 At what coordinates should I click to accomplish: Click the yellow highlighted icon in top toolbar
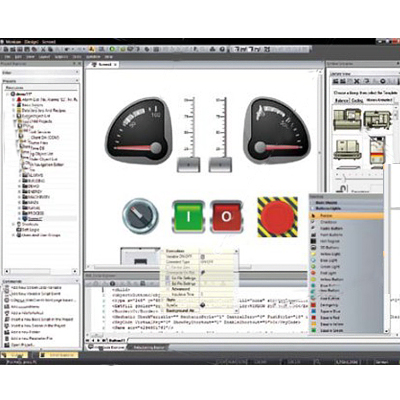coord(92,49)
